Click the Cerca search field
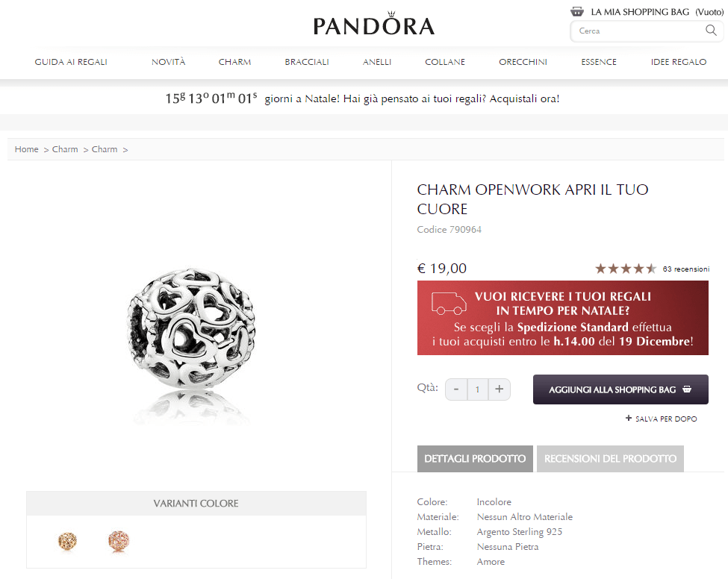728x579 pixels. pyautogui.click(x=638, y=31)
